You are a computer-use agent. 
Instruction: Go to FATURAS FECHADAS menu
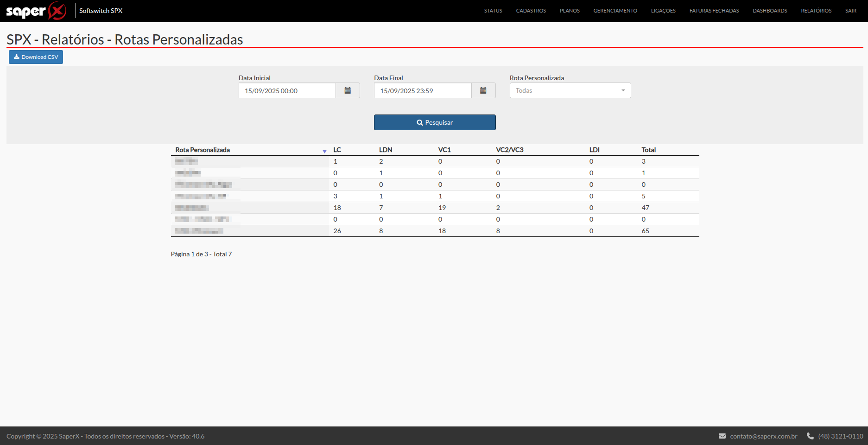pyautogui.click(x=714, y=11)
